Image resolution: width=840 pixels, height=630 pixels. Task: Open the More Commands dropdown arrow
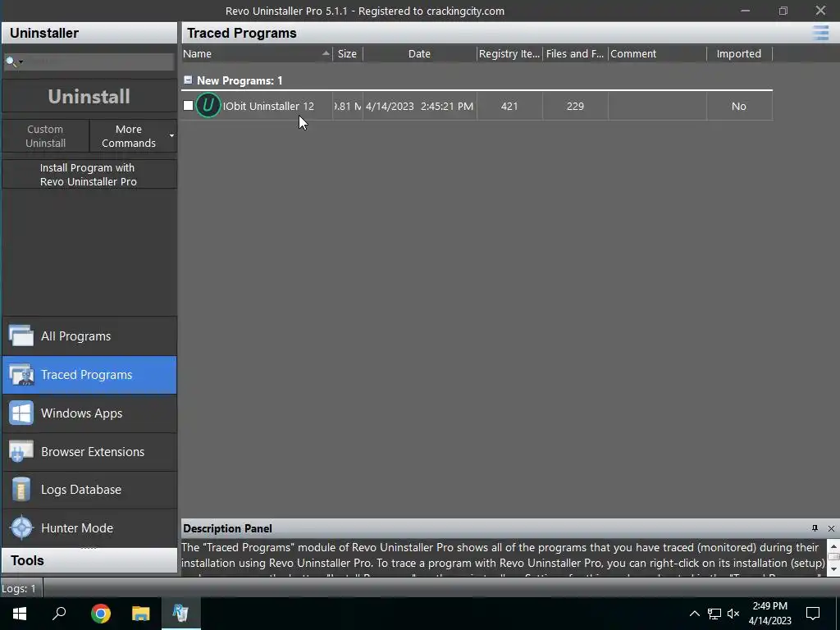pos(171,135)
